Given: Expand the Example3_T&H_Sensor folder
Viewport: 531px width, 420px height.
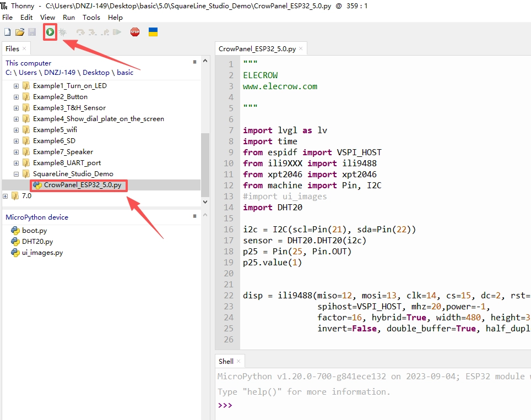Looking at the screenshot, I should pos(17,108).
